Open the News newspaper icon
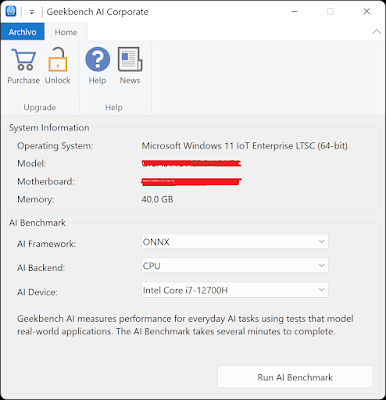The image size is (386, 400). pos(130,59)
